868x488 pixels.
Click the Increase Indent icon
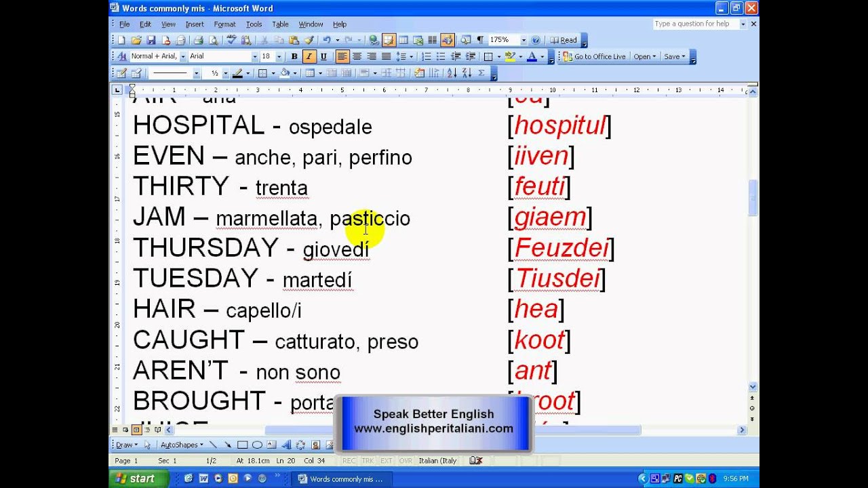click(471, 56)
